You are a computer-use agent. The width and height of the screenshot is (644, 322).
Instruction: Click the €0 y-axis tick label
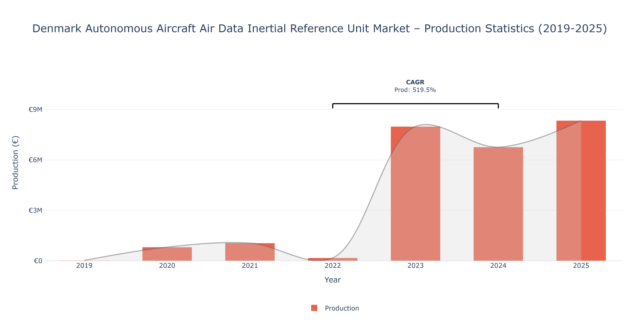tap(38, 261)
